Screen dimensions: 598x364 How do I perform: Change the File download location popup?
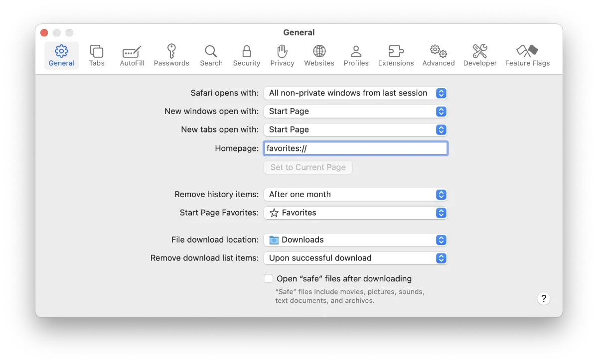pos(355,240)
